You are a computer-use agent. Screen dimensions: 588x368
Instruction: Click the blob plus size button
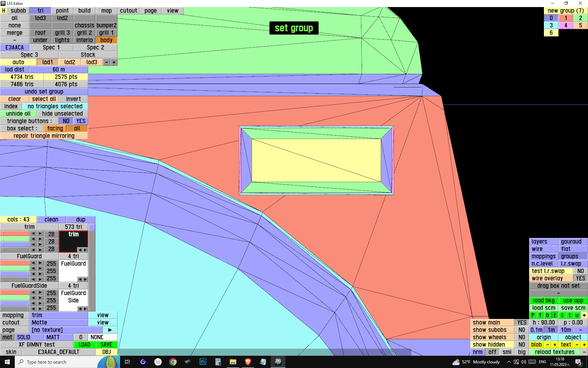555,344
